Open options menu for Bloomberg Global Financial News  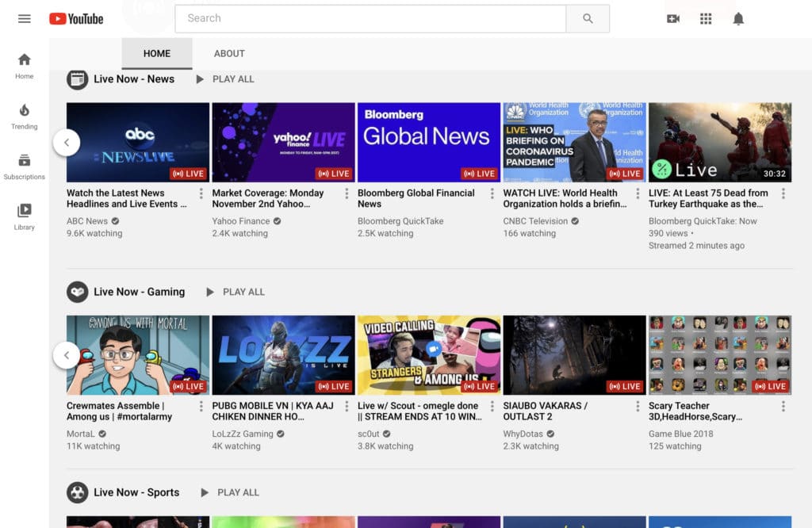click(x=492, y=193)
